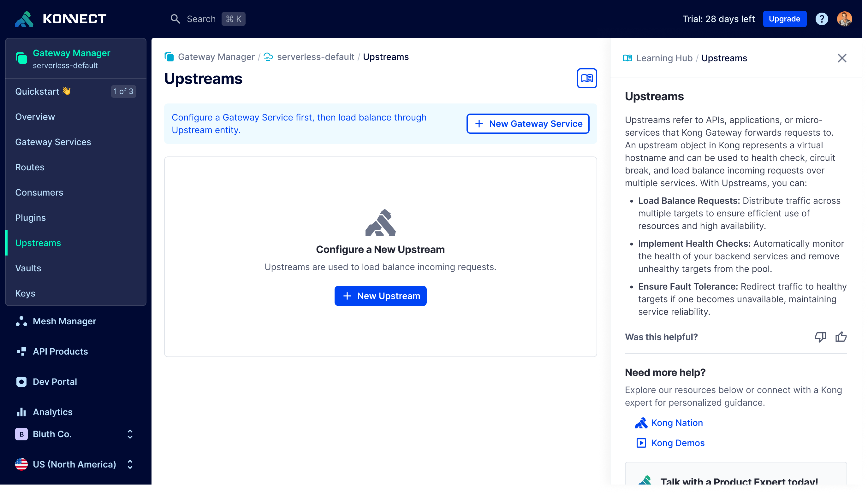Open API Products in the sidebar
The image size is (868, 494).
[60, 351]
